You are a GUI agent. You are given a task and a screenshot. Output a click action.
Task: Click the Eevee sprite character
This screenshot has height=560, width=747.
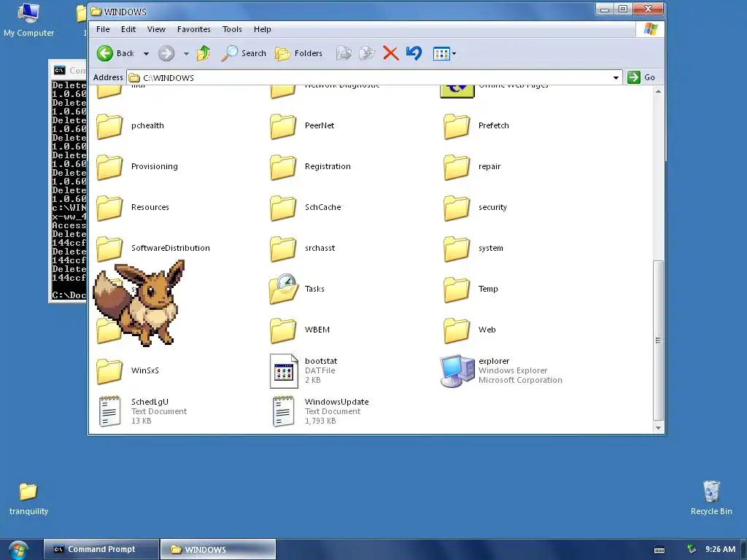pos(141,303)
